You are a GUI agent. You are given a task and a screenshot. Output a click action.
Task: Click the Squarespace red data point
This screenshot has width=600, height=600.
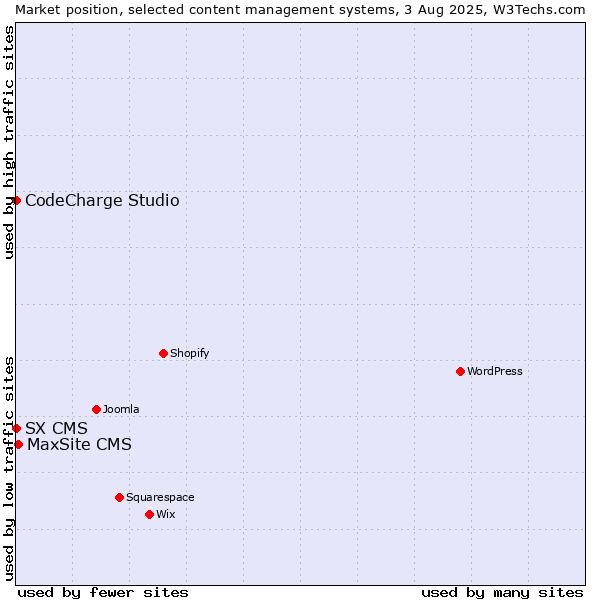(119, 497)
